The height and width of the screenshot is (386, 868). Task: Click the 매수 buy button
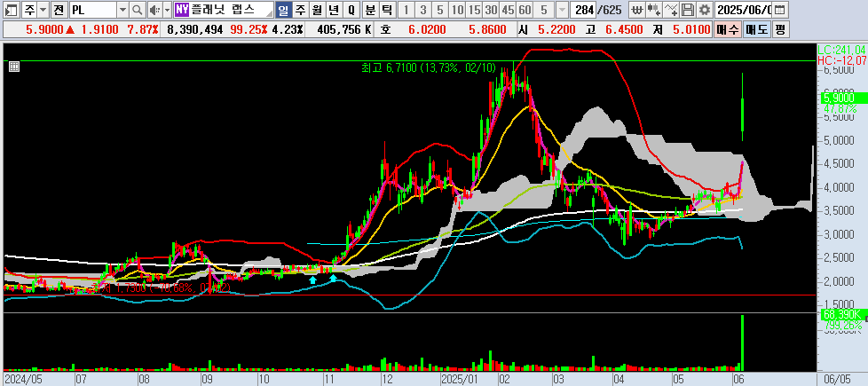point(727,29)
